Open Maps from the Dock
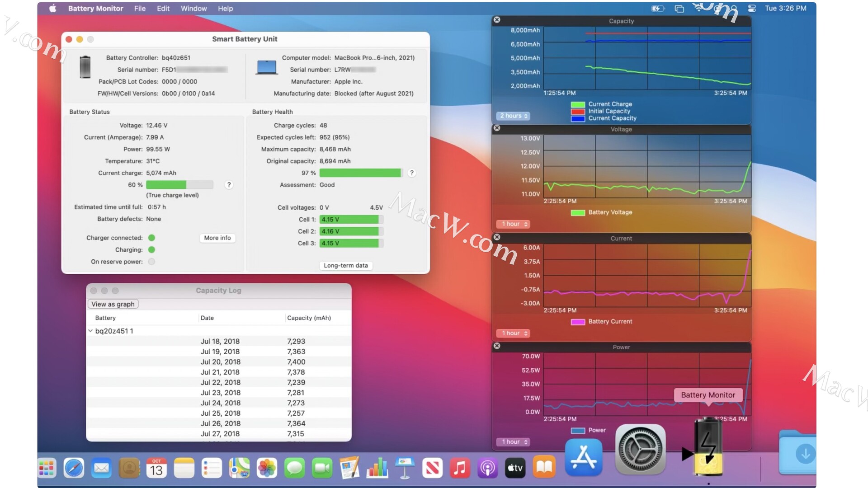 239,468
